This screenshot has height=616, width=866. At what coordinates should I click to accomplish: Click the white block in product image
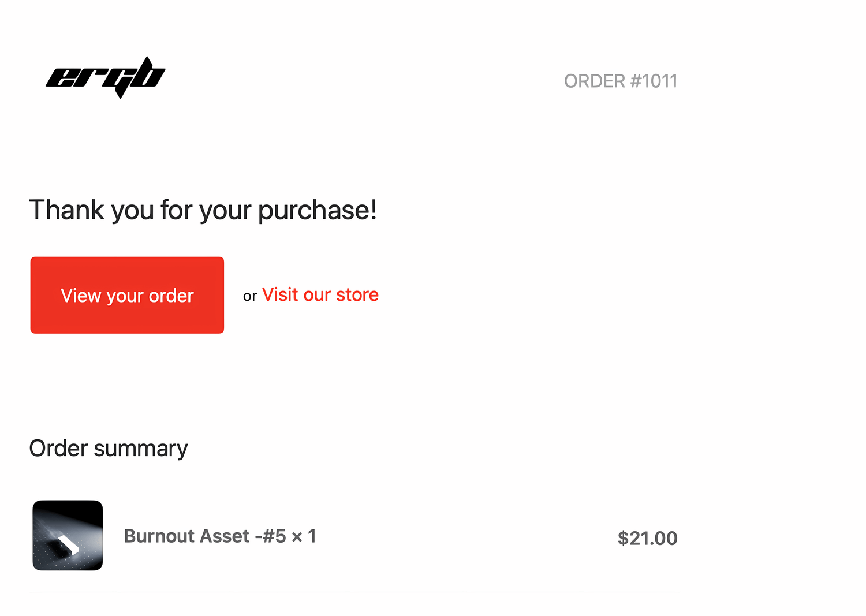[x=68, y=544]
